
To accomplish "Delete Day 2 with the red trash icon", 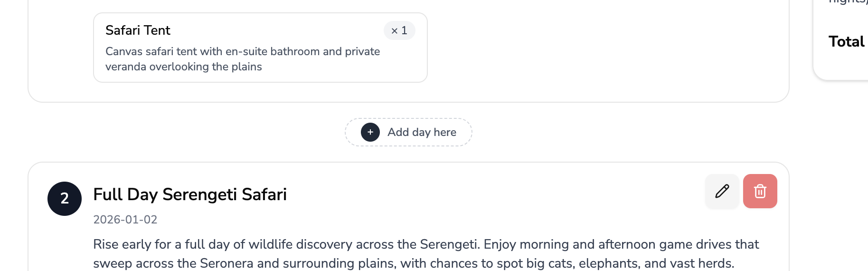I will click(760, 191).
